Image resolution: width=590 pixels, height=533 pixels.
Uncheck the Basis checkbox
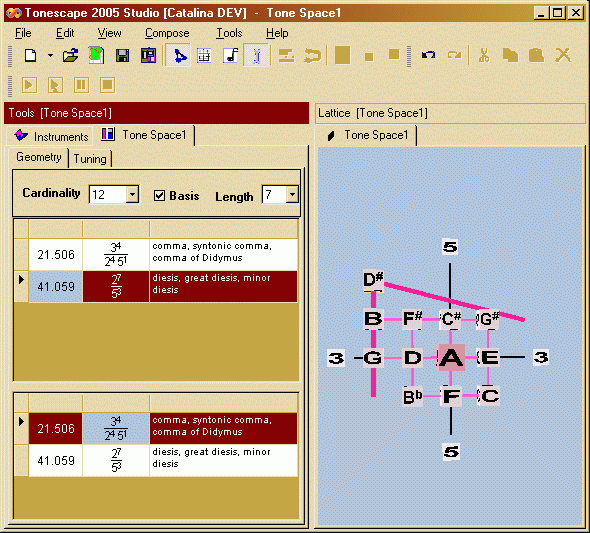click(159, 196)
